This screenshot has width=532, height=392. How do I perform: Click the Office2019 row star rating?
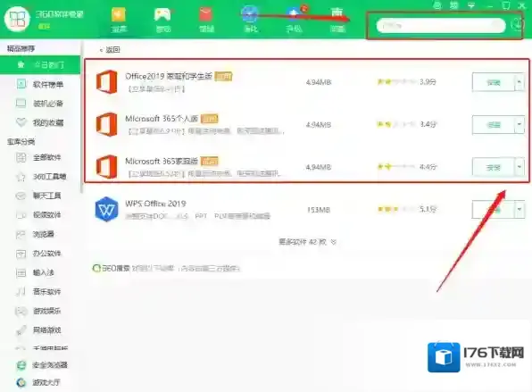(x=396, y=82)
